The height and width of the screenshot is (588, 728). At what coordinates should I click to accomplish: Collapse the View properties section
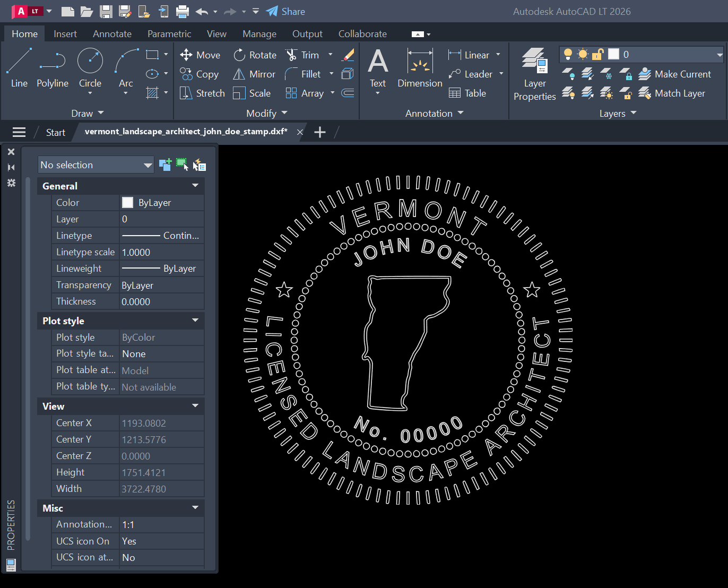195,405
